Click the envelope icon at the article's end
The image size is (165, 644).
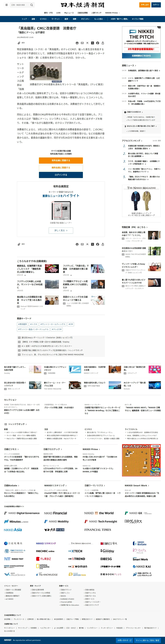pos(82,244)
